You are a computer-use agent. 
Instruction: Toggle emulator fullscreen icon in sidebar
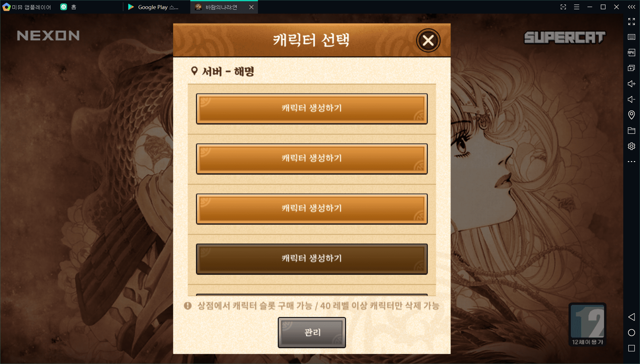coord(631,22)
